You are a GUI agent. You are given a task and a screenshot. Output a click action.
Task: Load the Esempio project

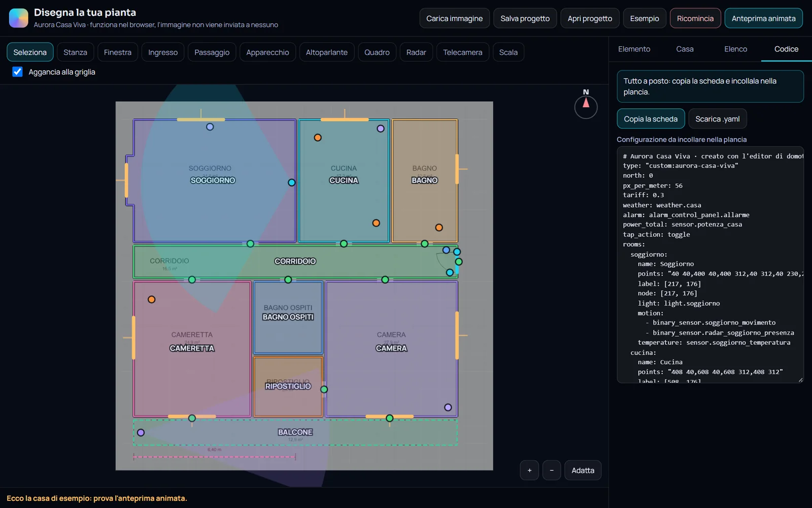click(x=645, y=18)
